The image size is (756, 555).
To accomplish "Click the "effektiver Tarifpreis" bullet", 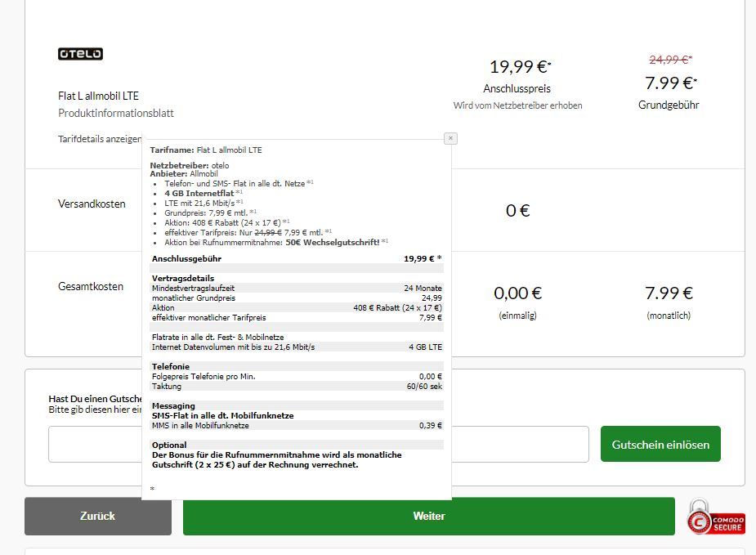I will (x=248, y=232).
